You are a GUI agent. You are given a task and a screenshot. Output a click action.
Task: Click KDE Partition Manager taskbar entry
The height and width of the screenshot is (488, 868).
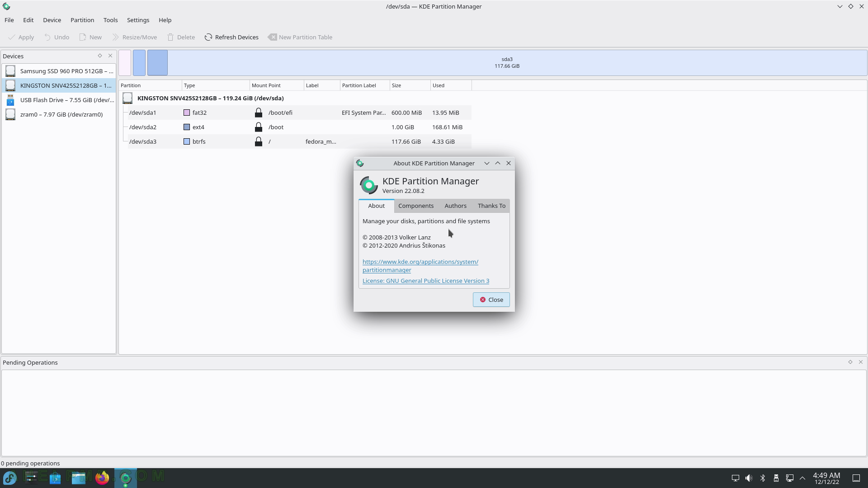[x=126, y=478]
